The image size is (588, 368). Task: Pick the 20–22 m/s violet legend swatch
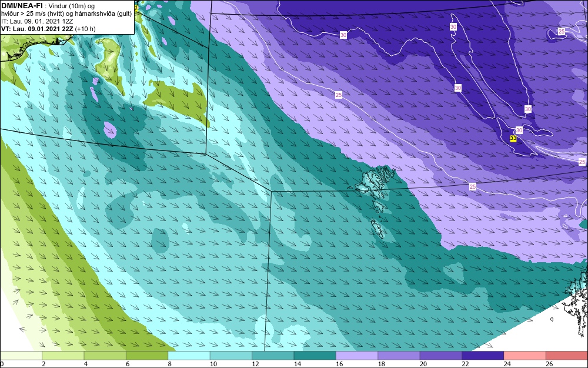coord(441,356)
